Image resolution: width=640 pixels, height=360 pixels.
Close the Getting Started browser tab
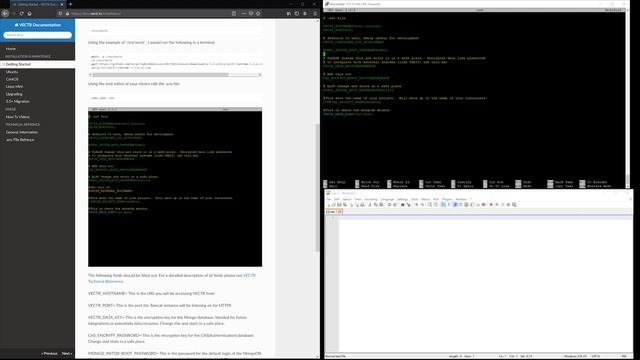pos(62,4)
